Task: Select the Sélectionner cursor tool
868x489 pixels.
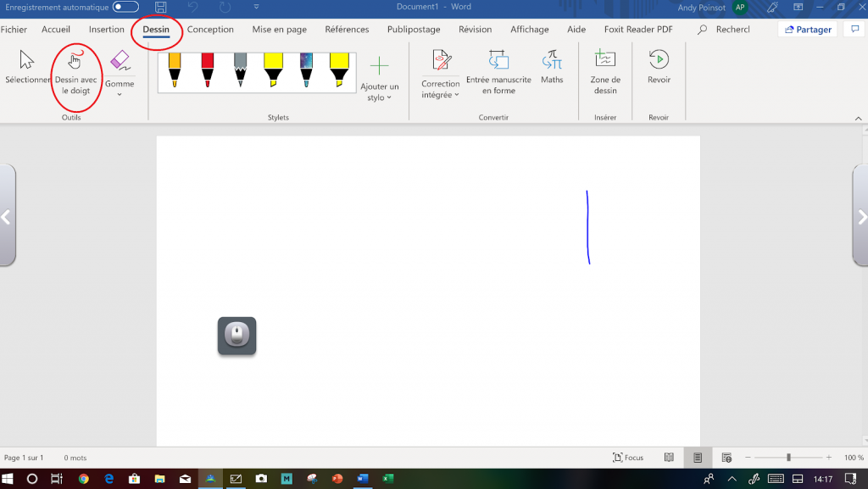Action: point(27,66)
